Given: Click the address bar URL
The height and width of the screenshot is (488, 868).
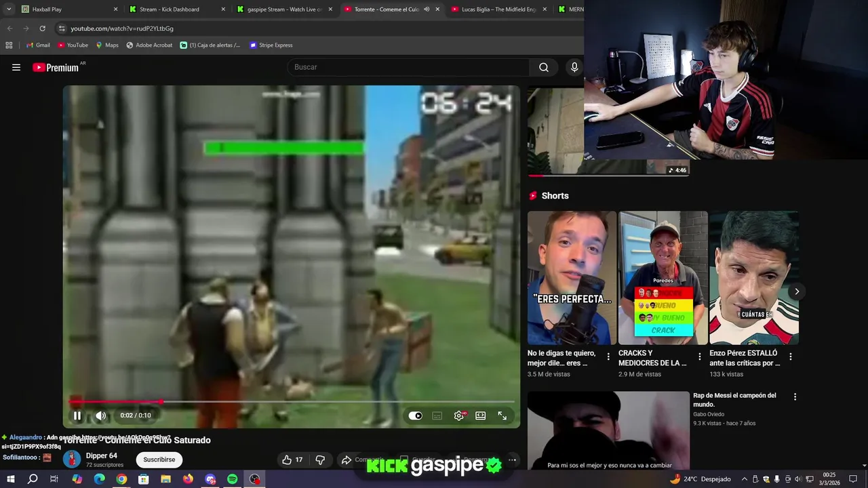Looking at the screenshot, I should coord(122,28).
